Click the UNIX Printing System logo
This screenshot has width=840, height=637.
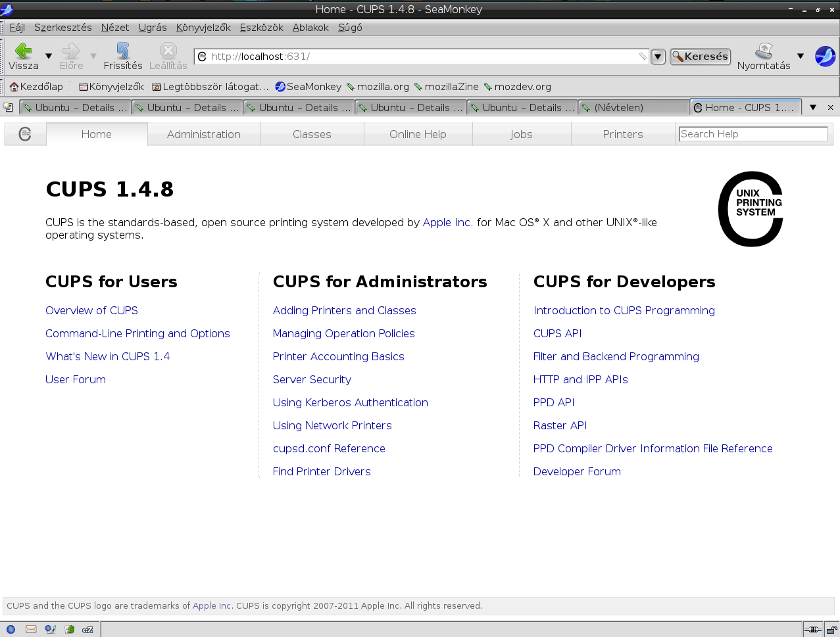pos(751,209)
